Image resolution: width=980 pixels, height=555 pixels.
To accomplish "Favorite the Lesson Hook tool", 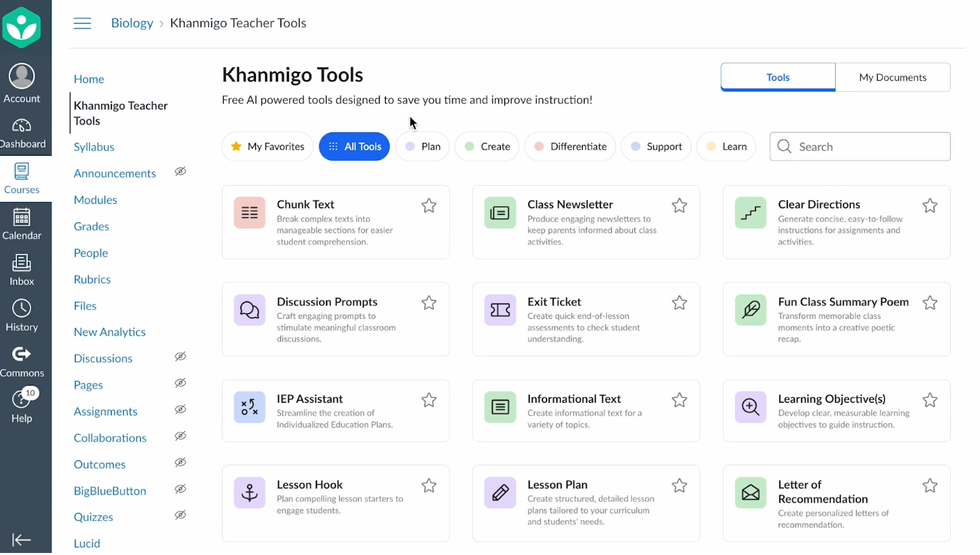I will point(429,486).
